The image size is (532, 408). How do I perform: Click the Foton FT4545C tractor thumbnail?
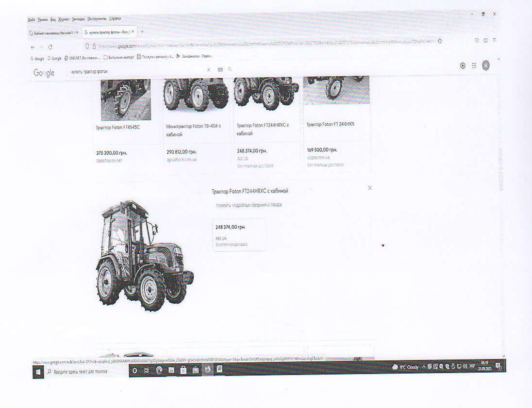pyautogui.click(x=126, y=100)
